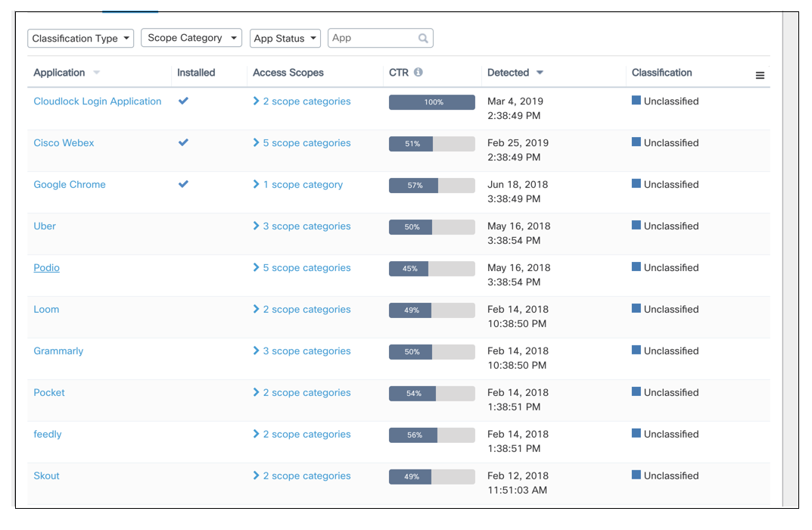Screen dimensions: 812x530
Task: Open the Skout application link
Action: pyautogui.click(x=47, y=475)
